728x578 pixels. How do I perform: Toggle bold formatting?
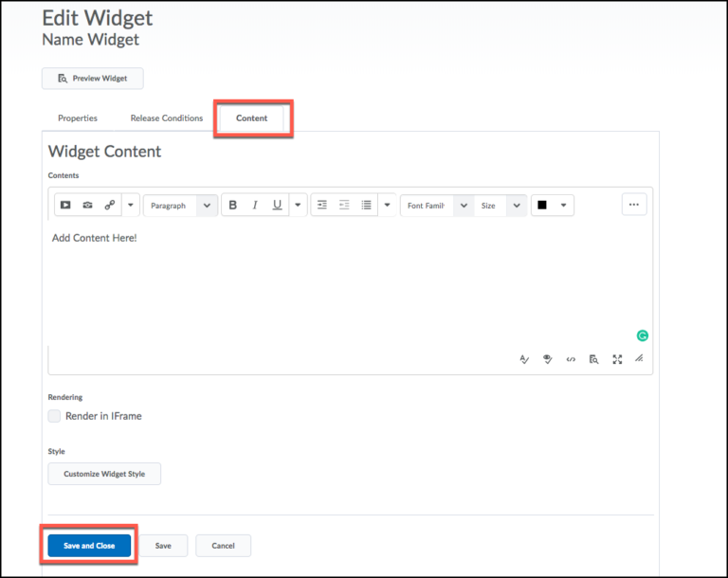click(x=233, y=206)
